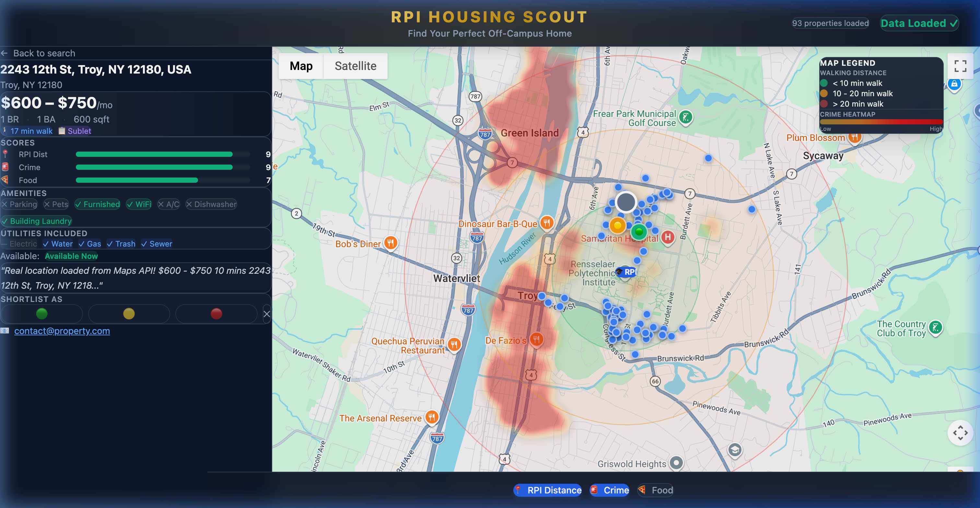Click the De Fazio's restaurant pin
980x508 pixels.
click(536, 339)
